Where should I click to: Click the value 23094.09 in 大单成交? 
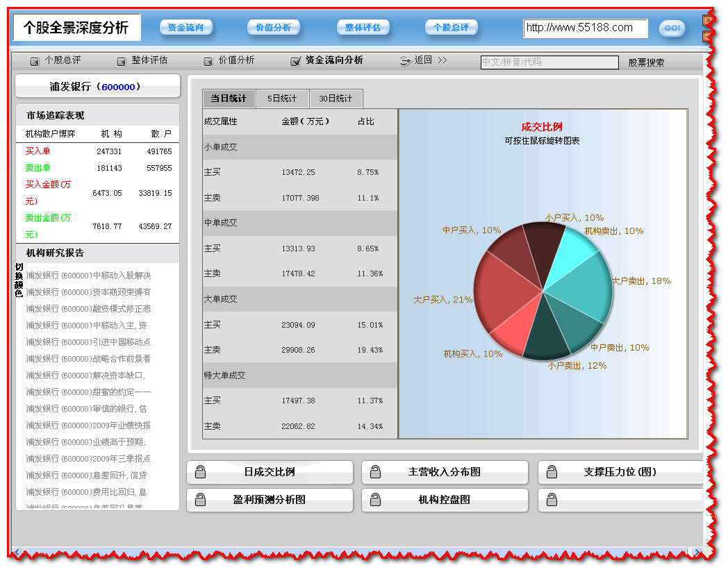pos(299,325)
